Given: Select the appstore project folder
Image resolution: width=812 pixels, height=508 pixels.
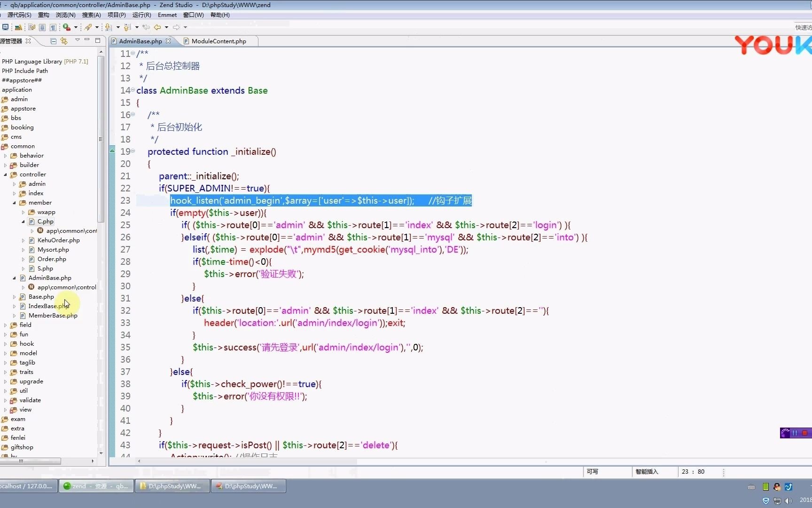Looking at the screenshot, I should tap(23, 109).
